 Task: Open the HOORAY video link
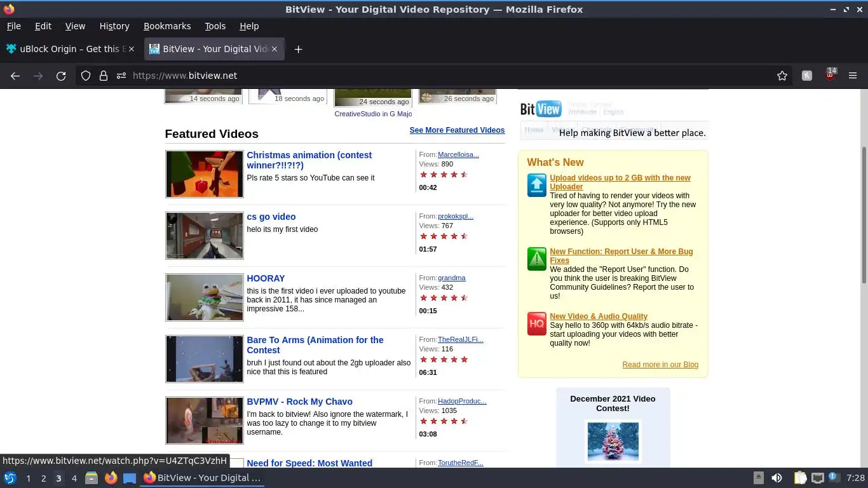(x=266, y=278)
